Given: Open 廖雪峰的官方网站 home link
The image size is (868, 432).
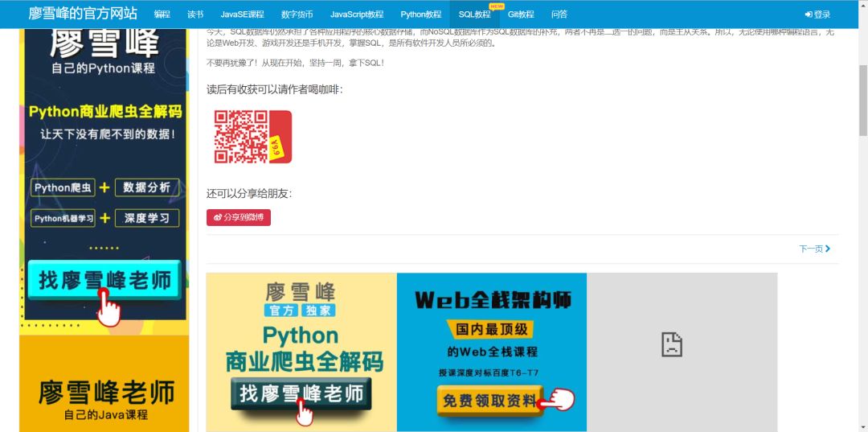Looking at the screenshot, I should click(x=83, y=14).
